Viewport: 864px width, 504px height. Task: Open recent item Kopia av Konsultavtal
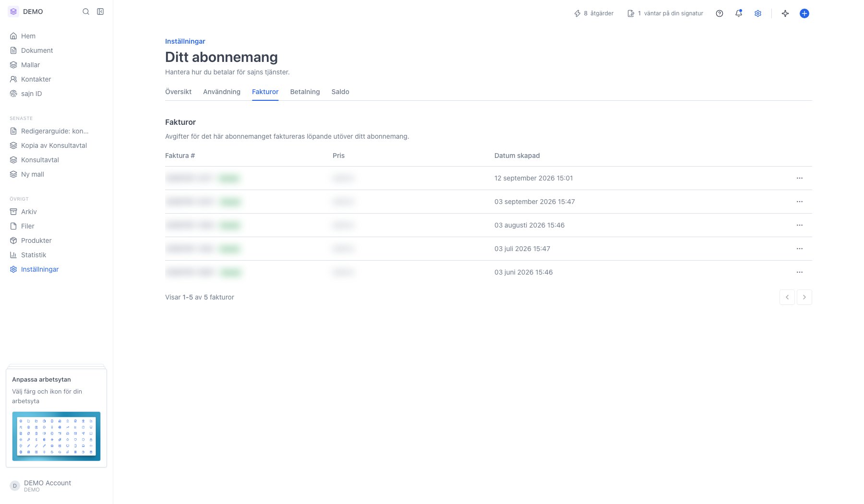click(x=56, y=145)
